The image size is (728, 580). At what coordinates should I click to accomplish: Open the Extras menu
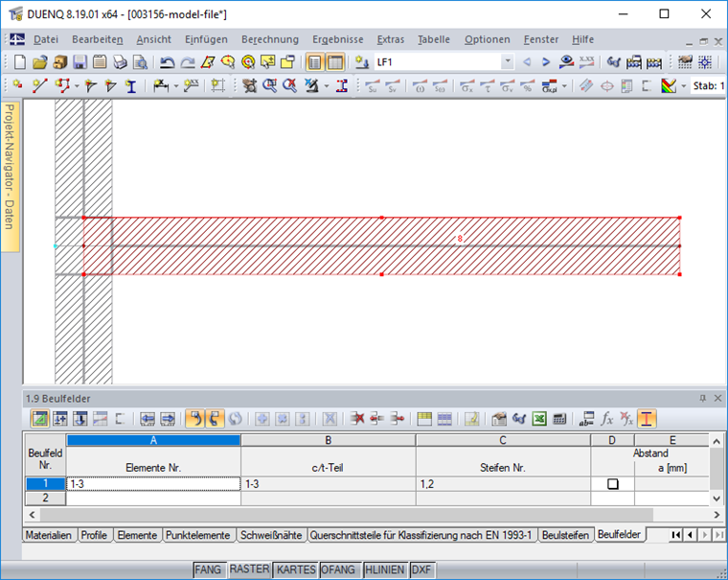(391, 39)
